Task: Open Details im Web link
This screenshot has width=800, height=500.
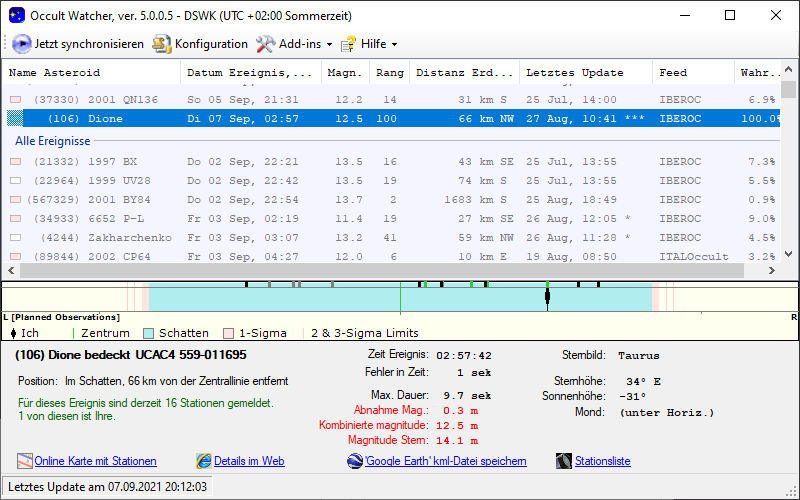Action: [x=249, y=461]
